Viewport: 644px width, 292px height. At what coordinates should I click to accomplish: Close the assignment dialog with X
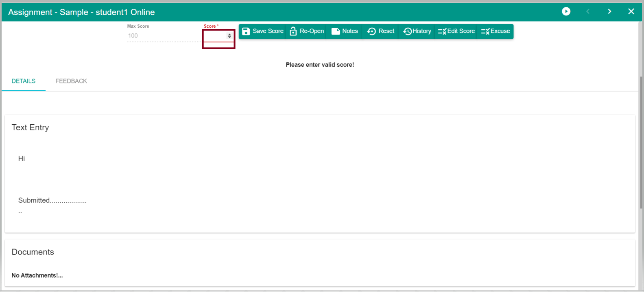(631, 11)
